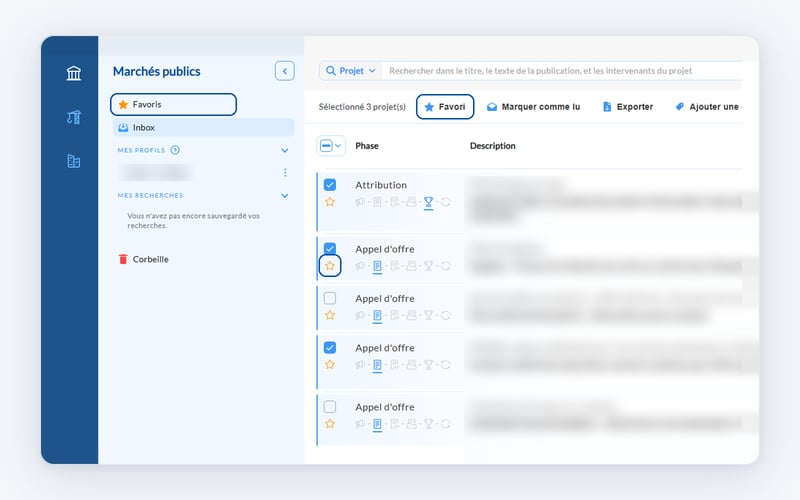This screenshot has height=500, width=800.
Task: Click the document phase icon in the Attribution row
Action: tap(377, 202)
